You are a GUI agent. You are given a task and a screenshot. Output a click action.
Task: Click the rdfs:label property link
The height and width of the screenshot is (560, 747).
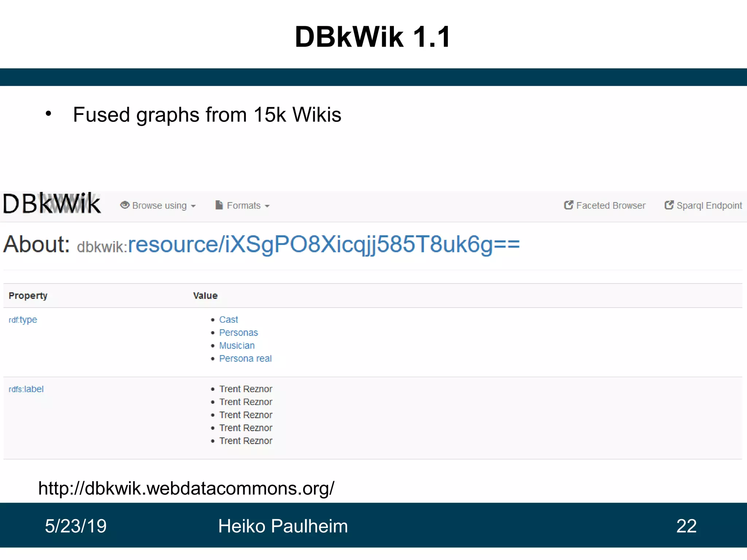[x=26, y=389]
